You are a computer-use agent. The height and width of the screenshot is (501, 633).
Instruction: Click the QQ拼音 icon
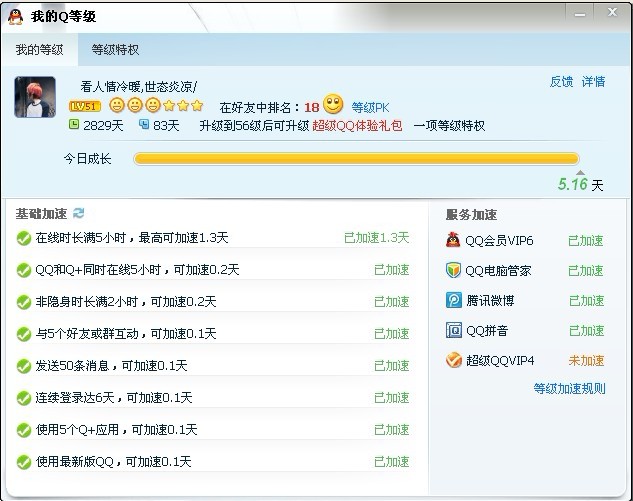[454, 330]
